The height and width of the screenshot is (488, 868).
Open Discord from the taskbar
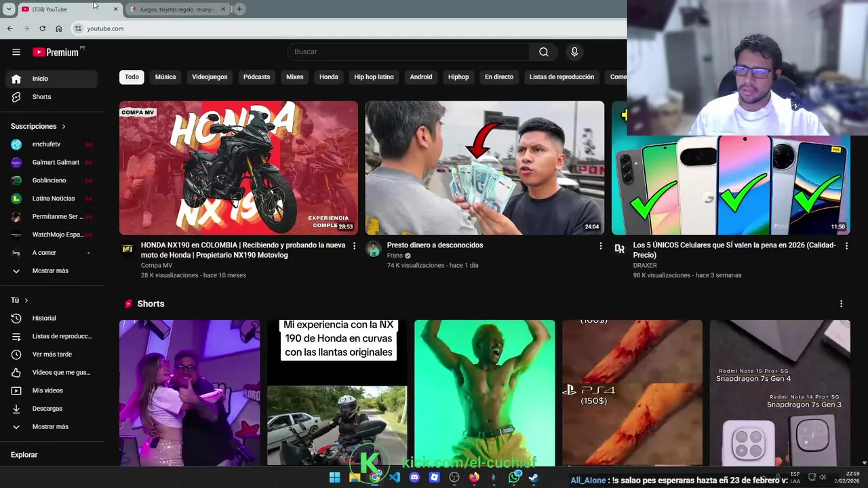pos(414,477)
